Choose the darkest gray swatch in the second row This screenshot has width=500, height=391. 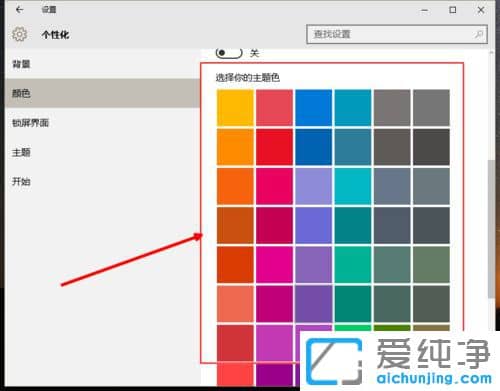point(431,147)
